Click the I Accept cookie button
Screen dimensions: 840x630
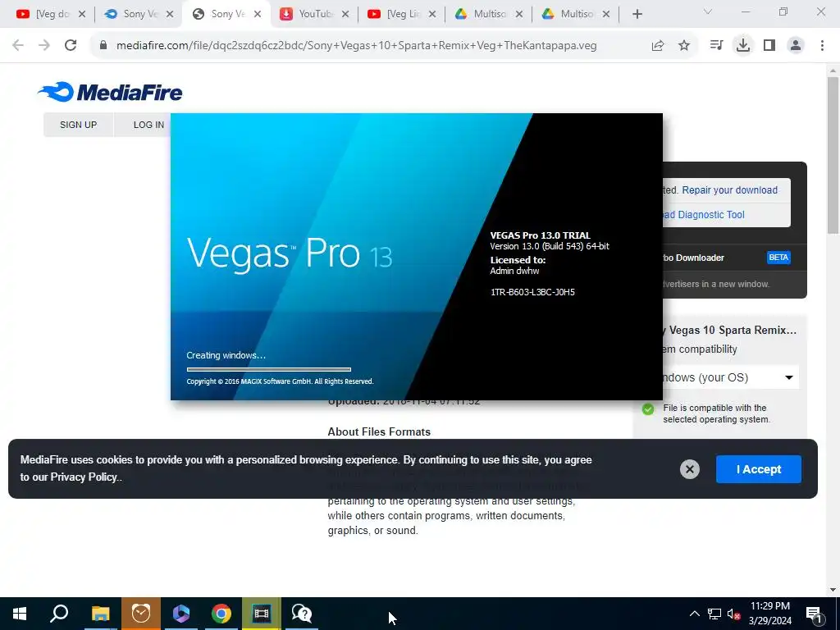(x=759, y=469)
